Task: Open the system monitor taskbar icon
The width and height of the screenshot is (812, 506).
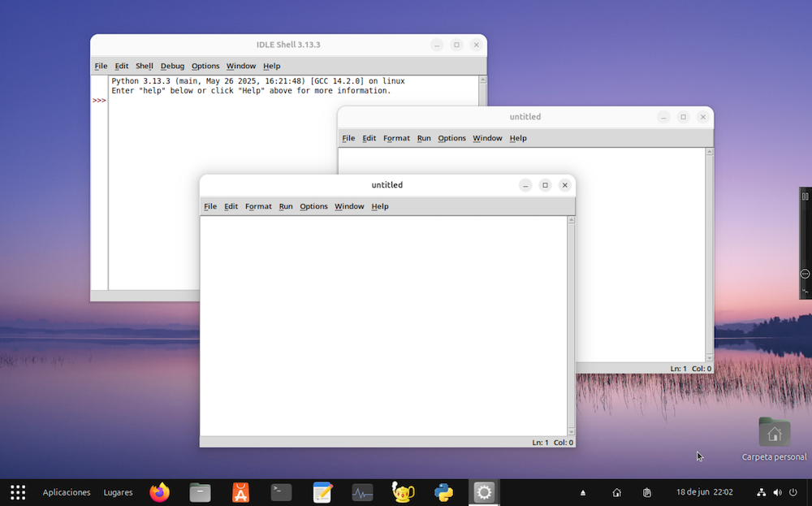Action: (x=362, y=492)
